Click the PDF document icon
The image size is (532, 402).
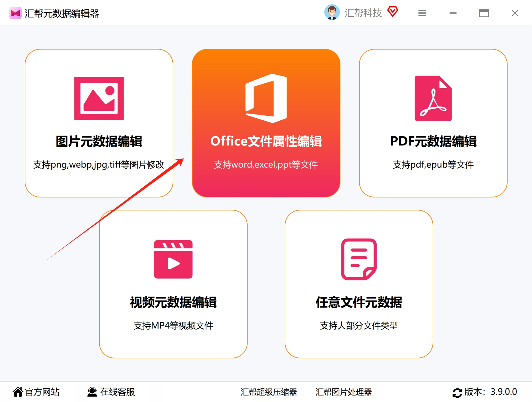tap(433, 98)
